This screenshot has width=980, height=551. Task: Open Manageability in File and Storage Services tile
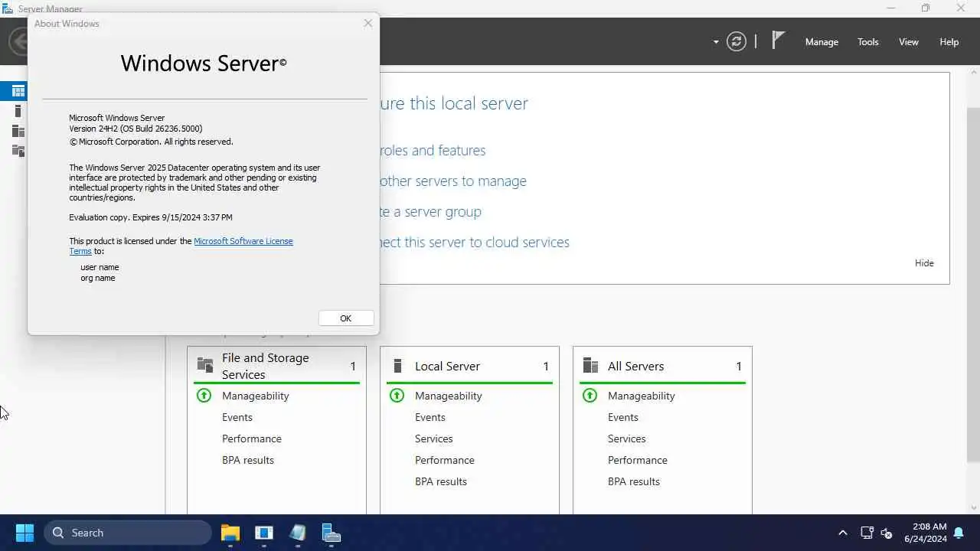coord(256,396)
